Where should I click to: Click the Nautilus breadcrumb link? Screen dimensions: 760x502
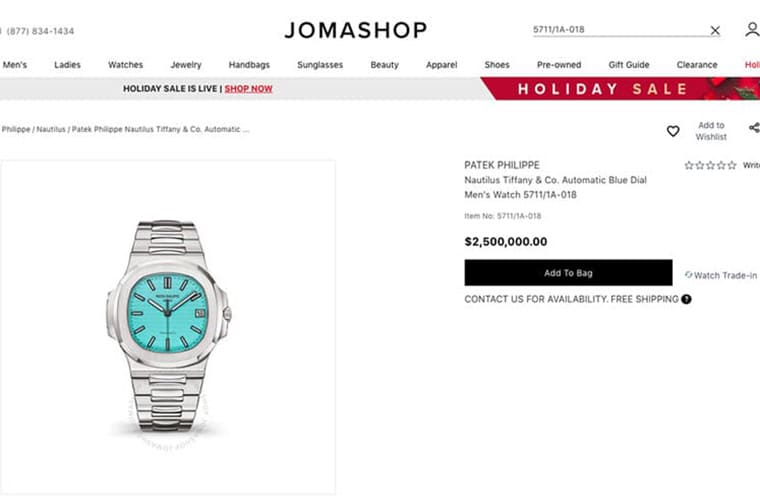coord(51,129)
